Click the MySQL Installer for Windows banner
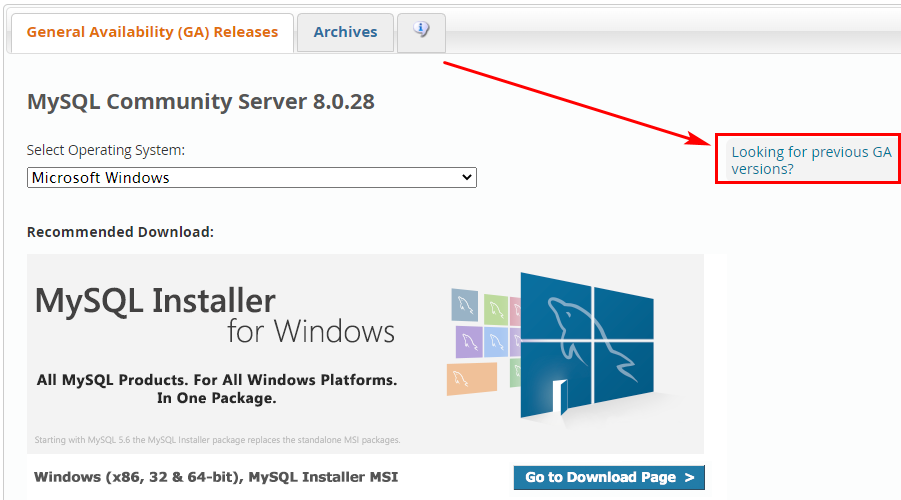 click(365, 353)
